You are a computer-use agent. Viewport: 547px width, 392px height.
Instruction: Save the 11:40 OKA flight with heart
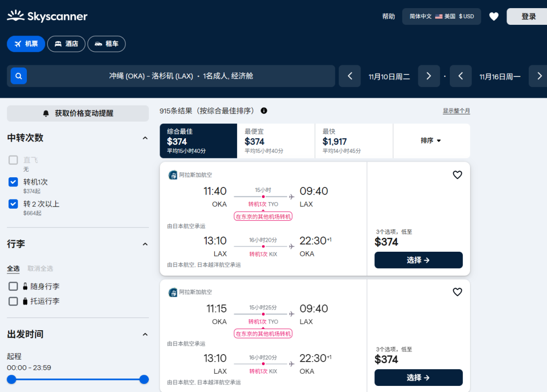point(457,175)
